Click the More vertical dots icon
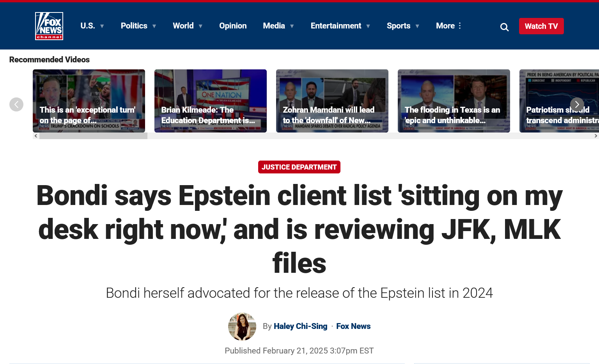This screenshot has width=599, height=364. (460, 26)
